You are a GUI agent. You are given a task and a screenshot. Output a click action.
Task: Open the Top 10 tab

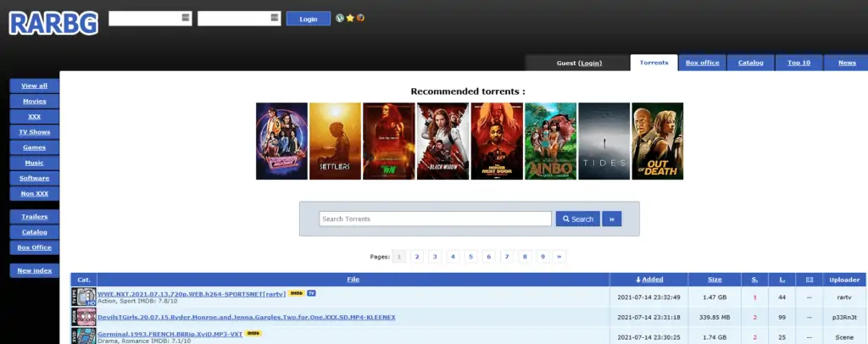point(798,63)
